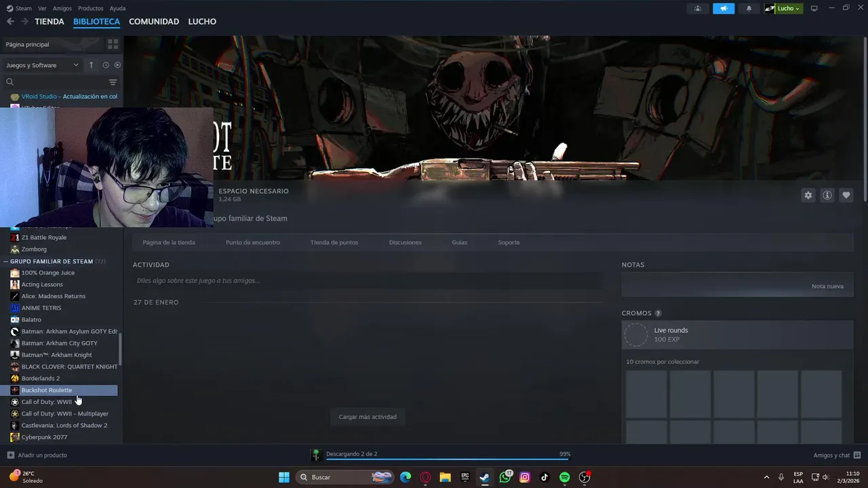The image size is (868, 488).
Task: Open Página de la tienda link
Action: tap(169, 243)
